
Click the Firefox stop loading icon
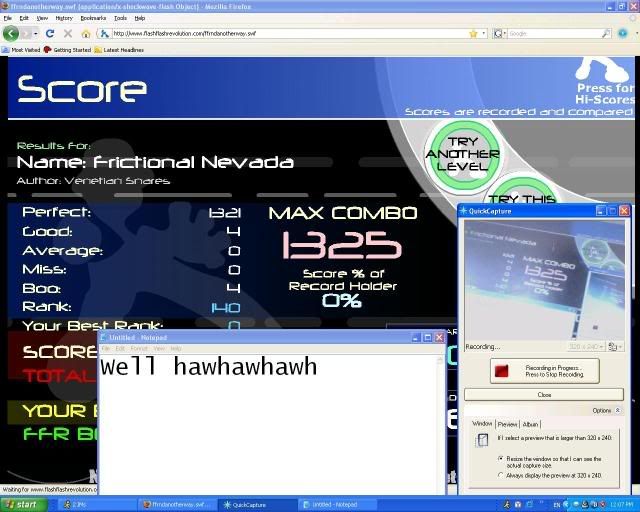(68, 33)
